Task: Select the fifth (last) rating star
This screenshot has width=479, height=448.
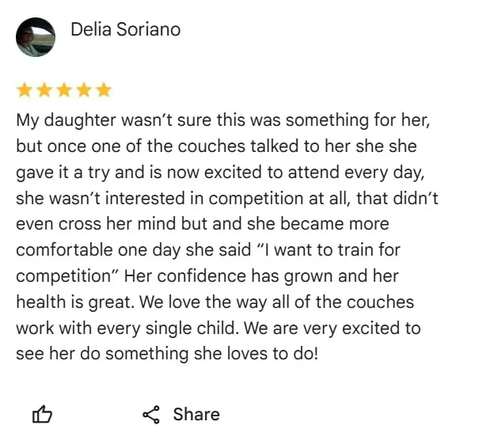Action: (103, 90)
